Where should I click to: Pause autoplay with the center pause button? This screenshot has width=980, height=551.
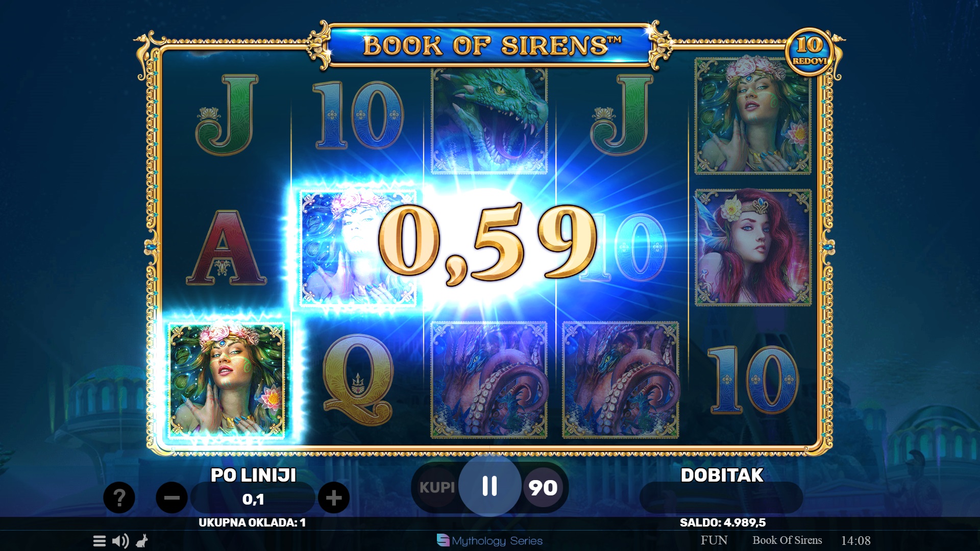pyautogui.click(x=489, y=486)
